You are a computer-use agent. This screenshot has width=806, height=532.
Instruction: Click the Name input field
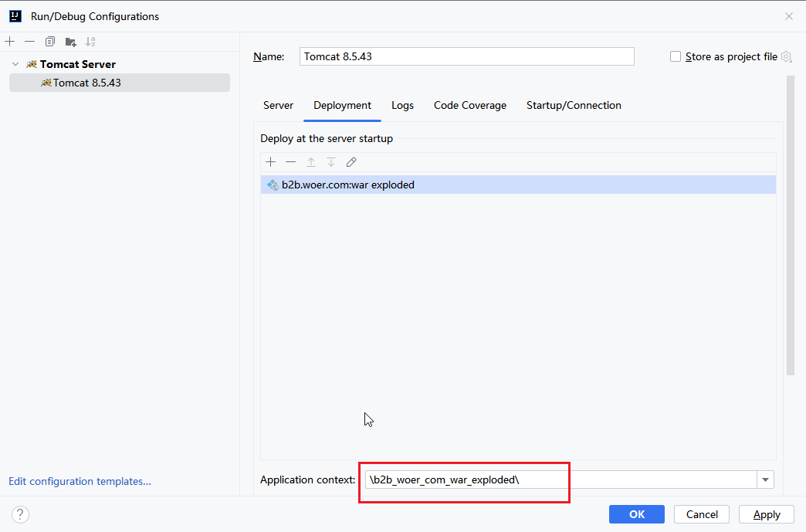466,56
